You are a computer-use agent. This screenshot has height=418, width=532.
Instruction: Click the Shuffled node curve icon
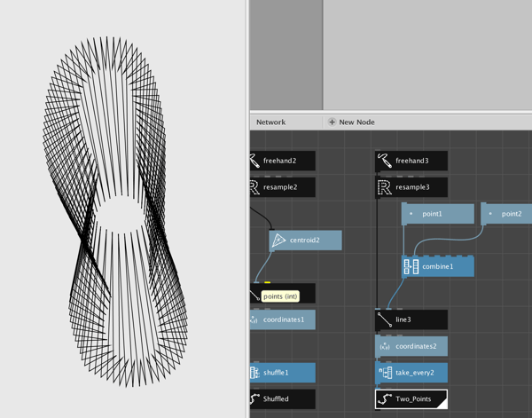[254, 399]
